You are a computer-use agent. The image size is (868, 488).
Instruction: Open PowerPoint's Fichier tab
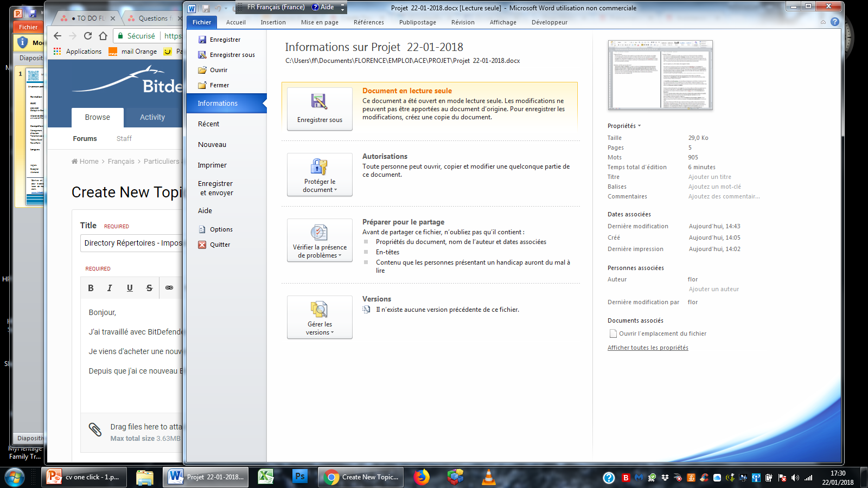click(28, 27)
